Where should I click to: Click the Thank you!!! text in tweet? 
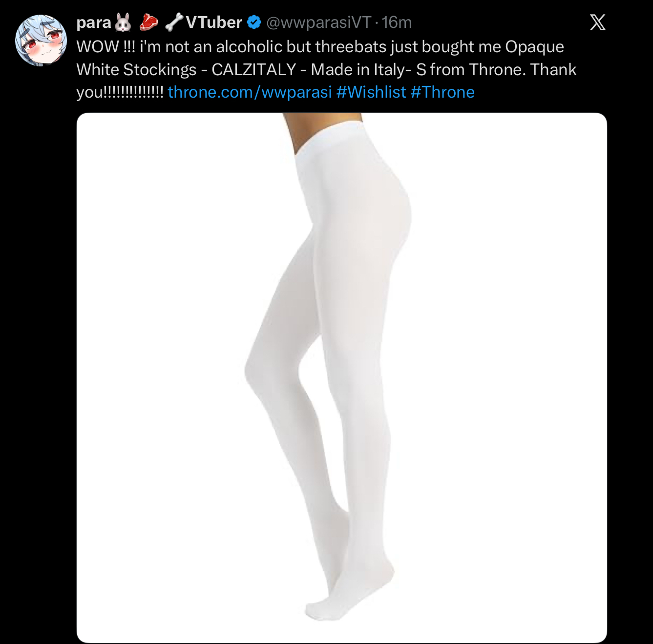[326, 81]
